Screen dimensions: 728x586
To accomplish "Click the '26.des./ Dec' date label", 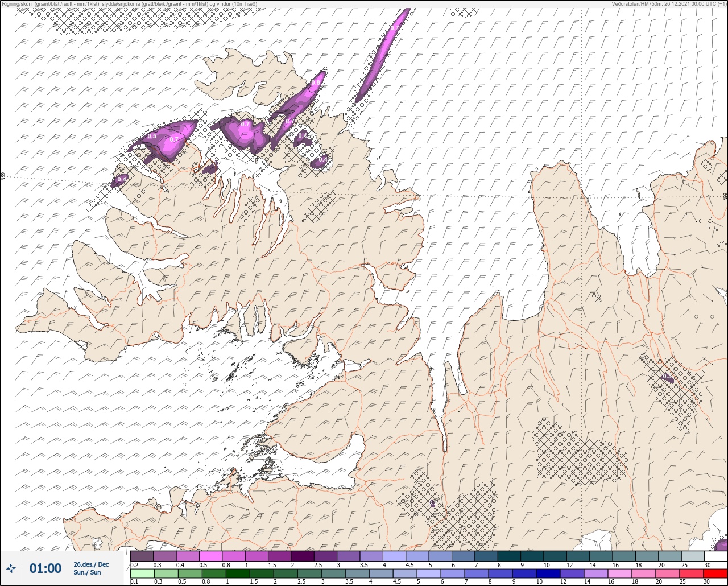I will (91, 564).
